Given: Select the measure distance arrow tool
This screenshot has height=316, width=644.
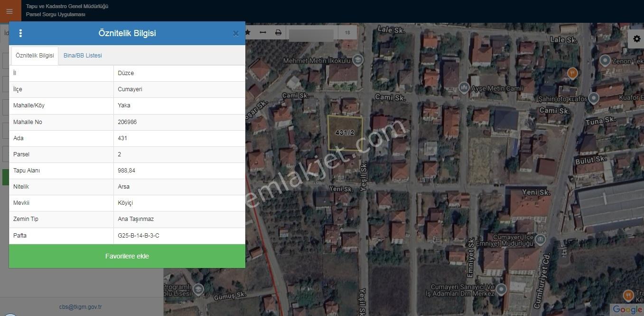Looking at the screenshot, I should [263, 32].
